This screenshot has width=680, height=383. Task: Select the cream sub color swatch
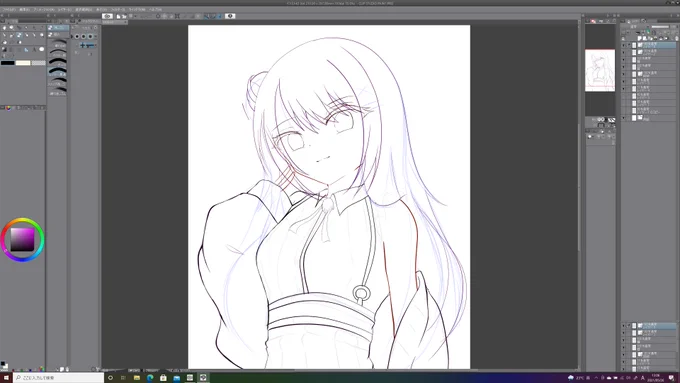click(23, 63)
